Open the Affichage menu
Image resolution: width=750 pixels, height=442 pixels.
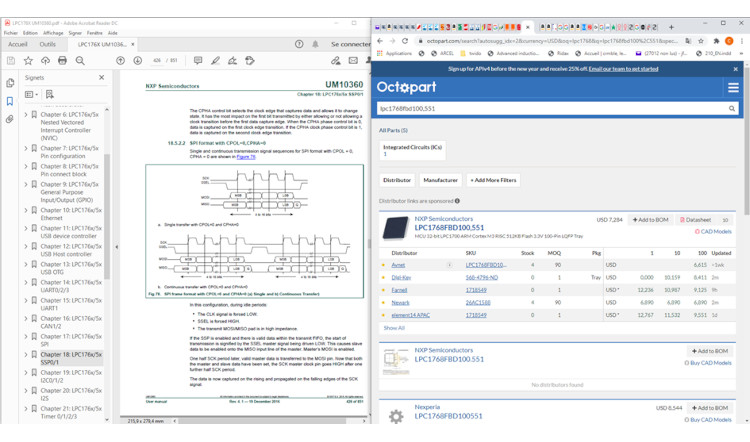click(x=53, y=33)
